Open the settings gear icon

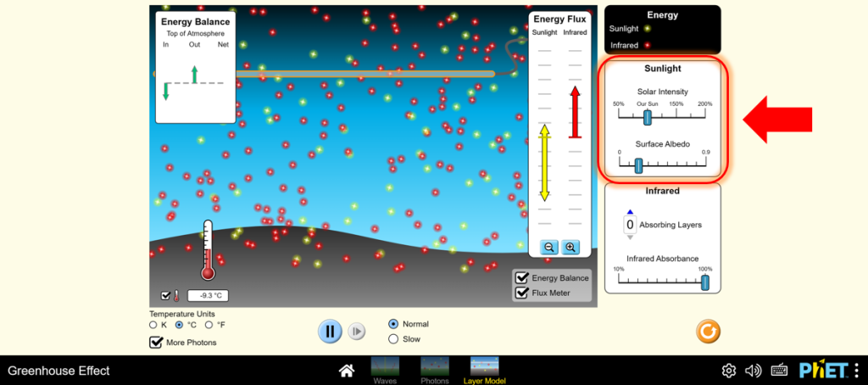coord(729,371)
